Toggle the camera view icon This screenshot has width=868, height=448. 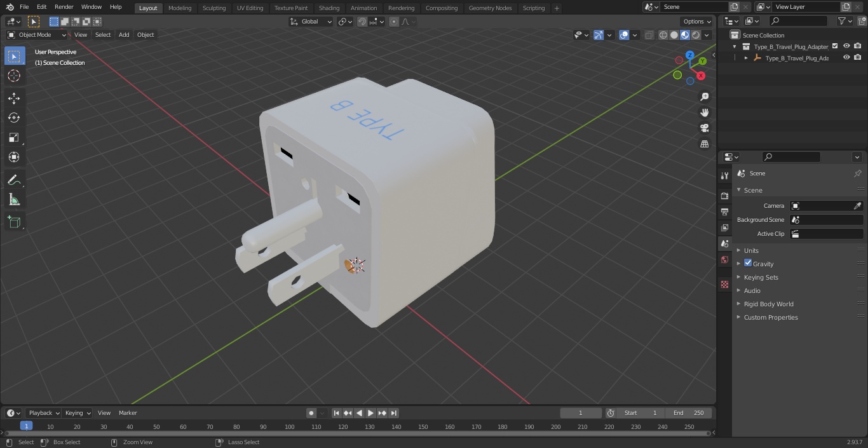(x=704, y=128)
